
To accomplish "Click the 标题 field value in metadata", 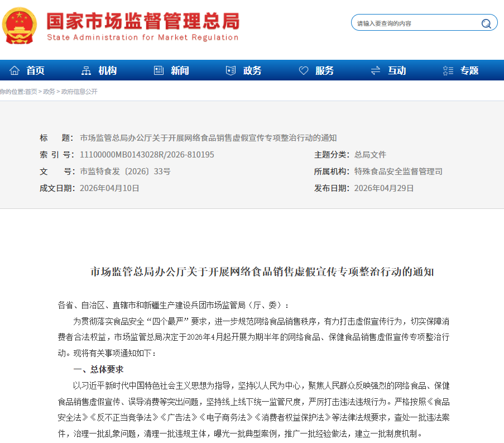I will [x=208, y=138].
